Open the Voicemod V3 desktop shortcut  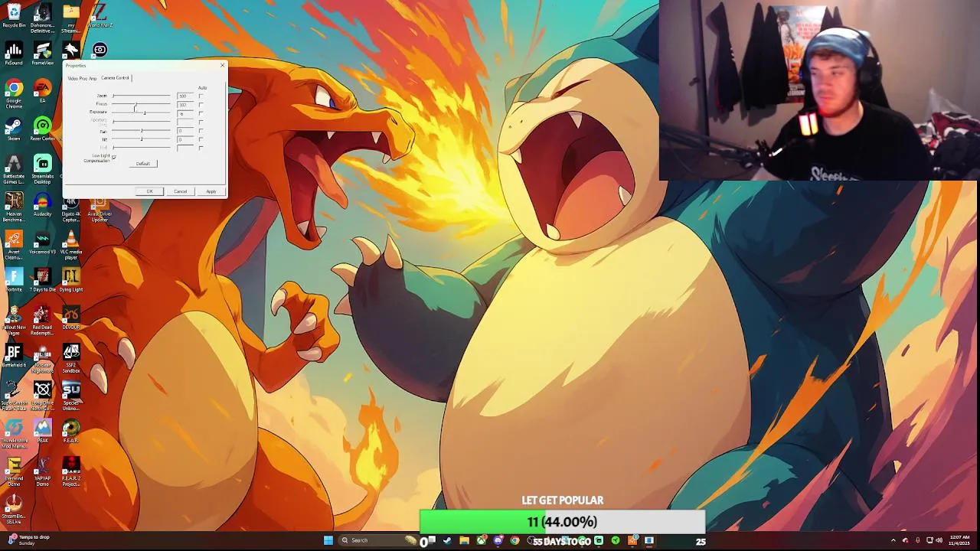point(43,242)
